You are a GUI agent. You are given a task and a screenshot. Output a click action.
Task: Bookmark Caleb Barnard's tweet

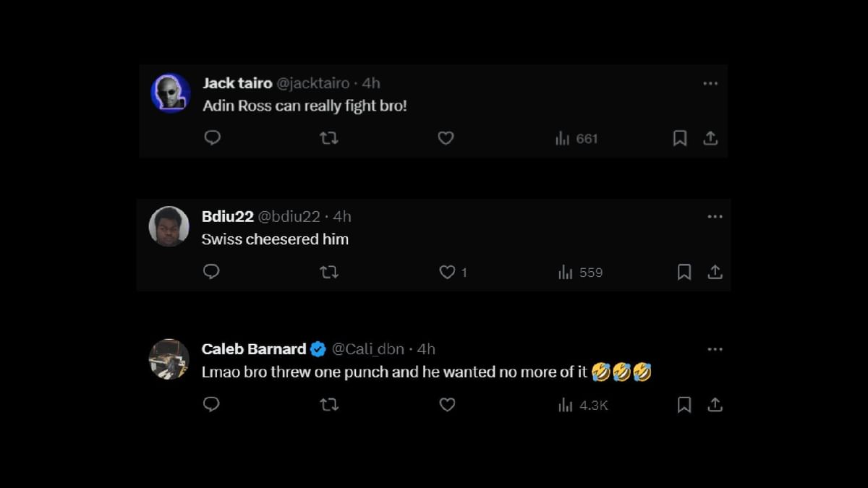click(684, 405)
